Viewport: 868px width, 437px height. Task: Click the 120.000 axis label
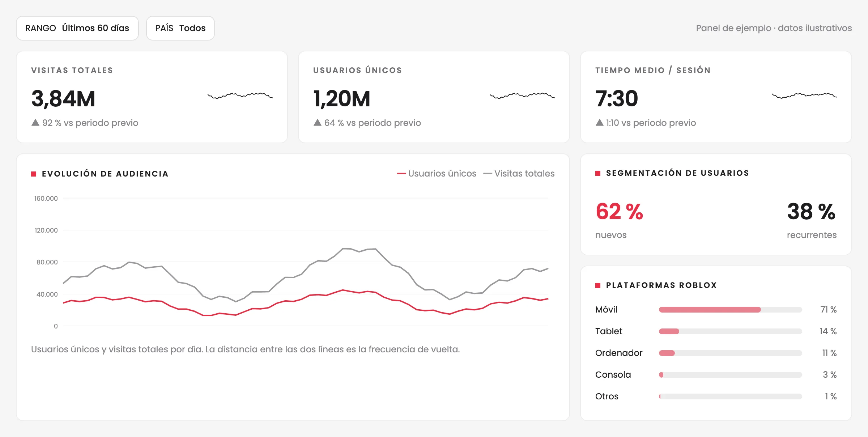click(46, 230)
